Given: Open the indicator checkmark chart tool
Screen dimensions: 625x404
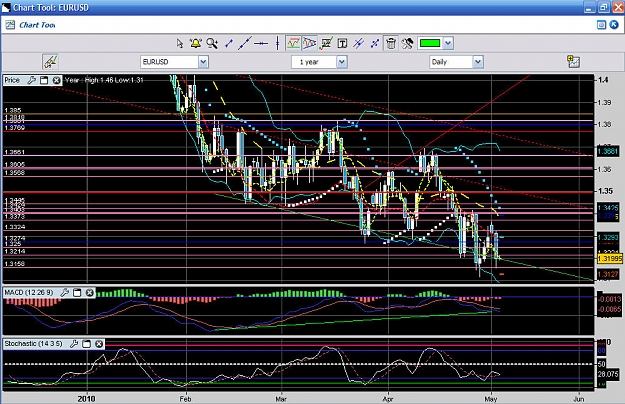Looking at the screenshot, I should 326,43.
